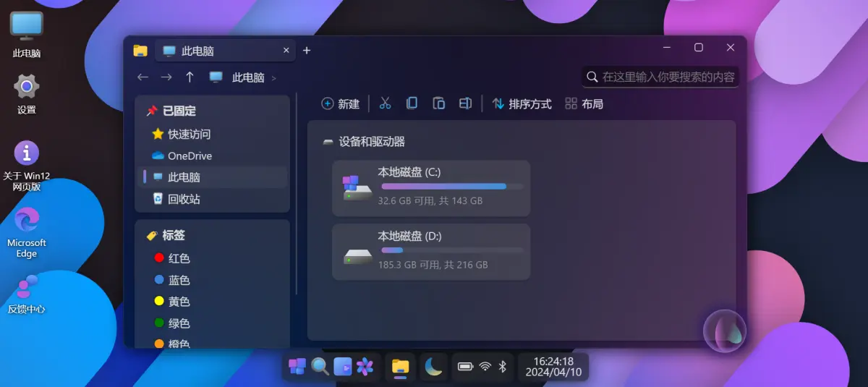Viewport: 868px width, 387px height.
Task: Open 本地磁盘 (D:) drive
Action: click(x=431, y=252)
